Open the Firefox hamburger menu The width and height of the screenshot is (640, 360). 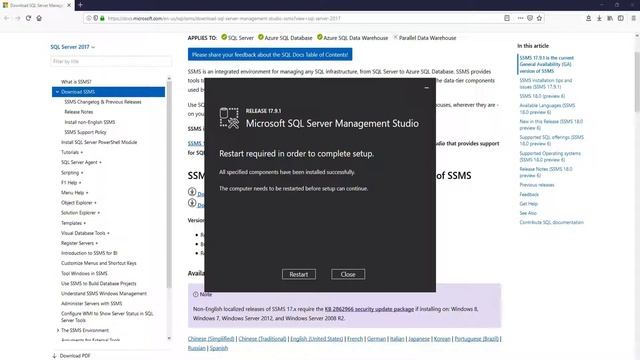tap(633, 18)
